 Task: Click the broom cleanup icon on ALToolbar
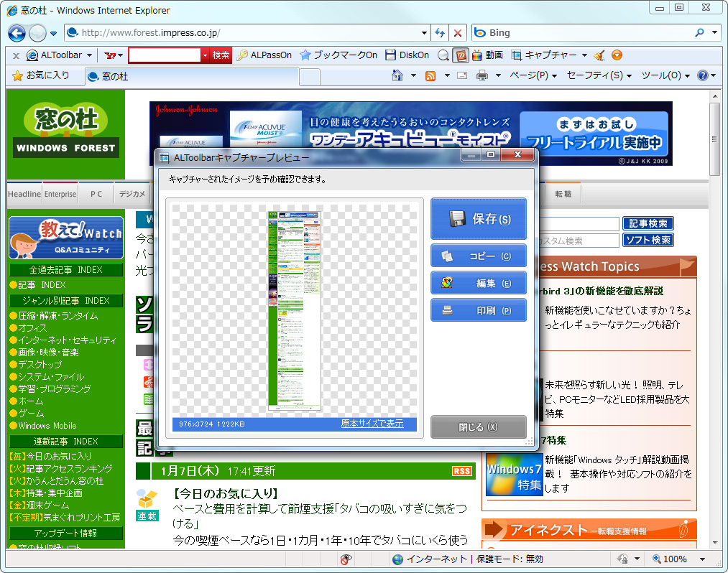pos(598,55)
